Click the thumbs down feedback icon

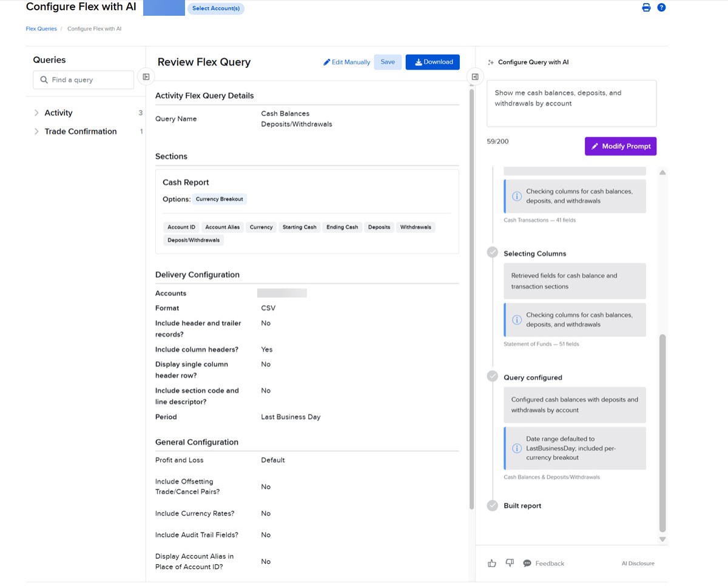(510, 563)
